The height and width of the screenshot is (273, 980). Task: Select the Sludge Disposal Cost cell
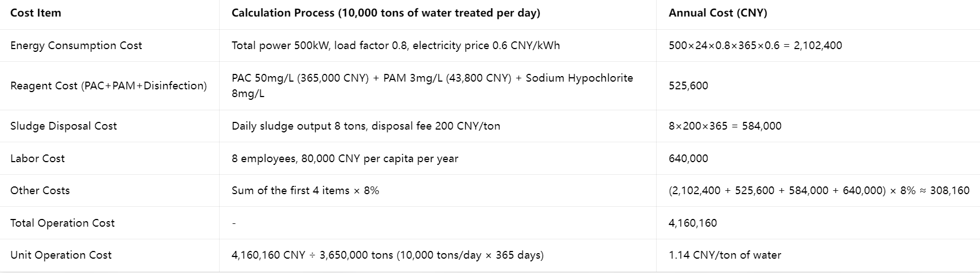pos(63,126)
